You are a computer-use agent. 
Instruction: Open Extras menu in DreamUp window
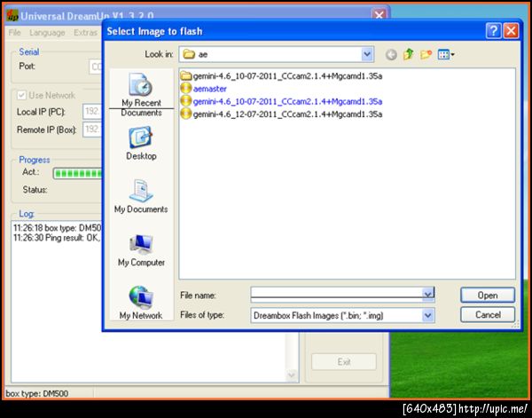(85, 33)
